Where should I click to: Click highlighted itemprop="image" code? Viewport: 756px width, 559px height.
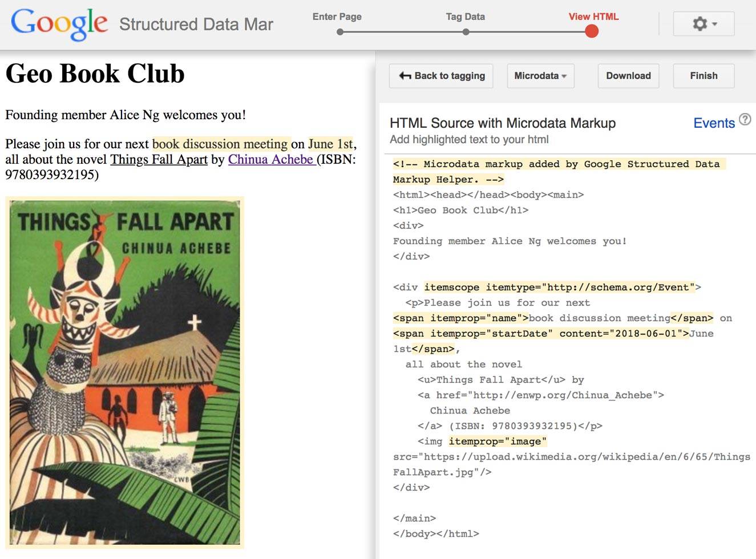tap(498, 441)
